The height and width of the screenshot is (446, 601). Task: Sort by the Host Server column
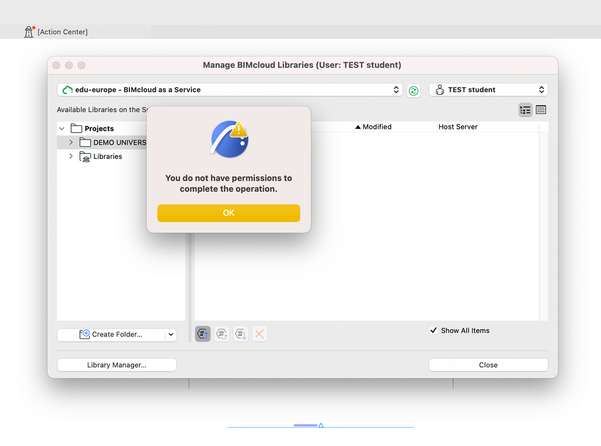pyautogui.click(x=458, y=127)
